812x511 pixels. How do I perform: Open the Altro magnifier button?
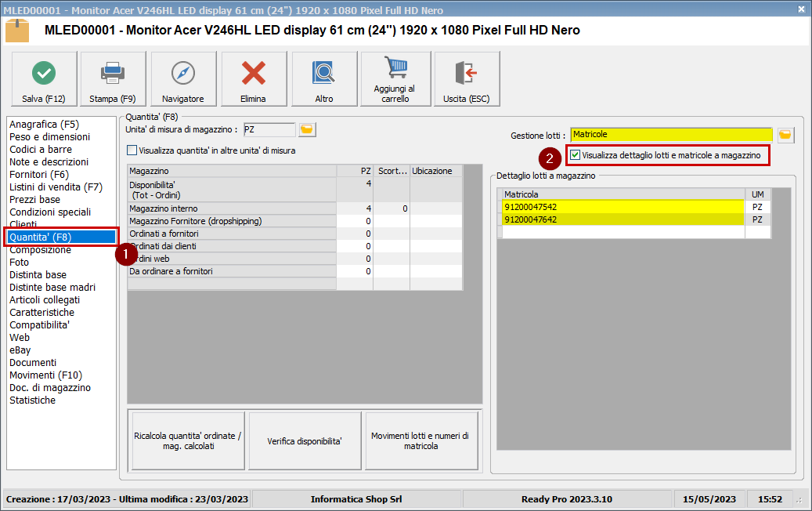click(324, 79)
